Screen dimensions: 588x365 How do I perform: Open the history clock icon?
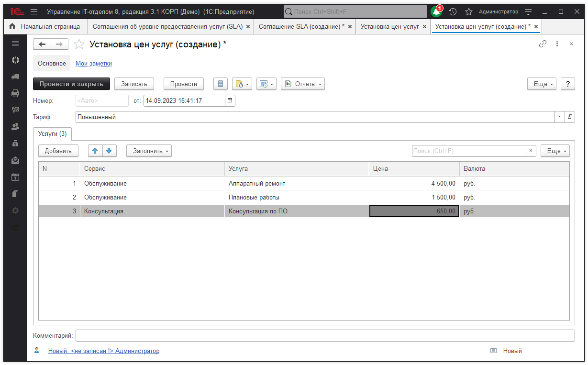[x=453, y=11]
